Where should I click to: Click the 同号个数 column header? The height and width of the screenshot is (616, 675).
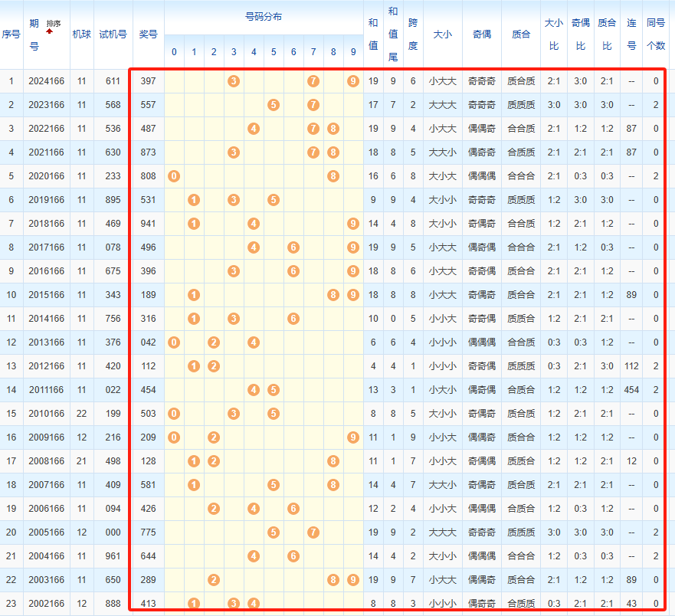656,34
